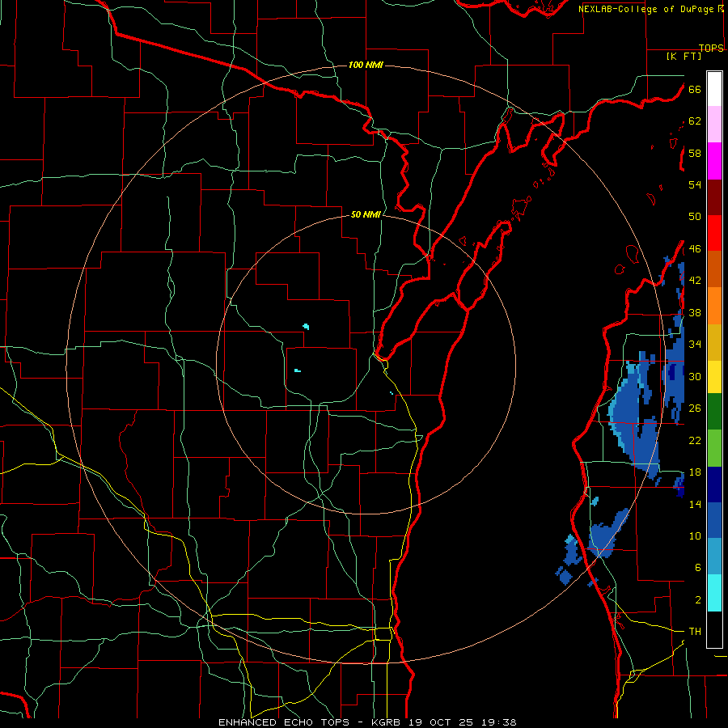Click the 19 OCT 25 date text
This screenshot has height=728, width=728.
click(x=441, y=722)
